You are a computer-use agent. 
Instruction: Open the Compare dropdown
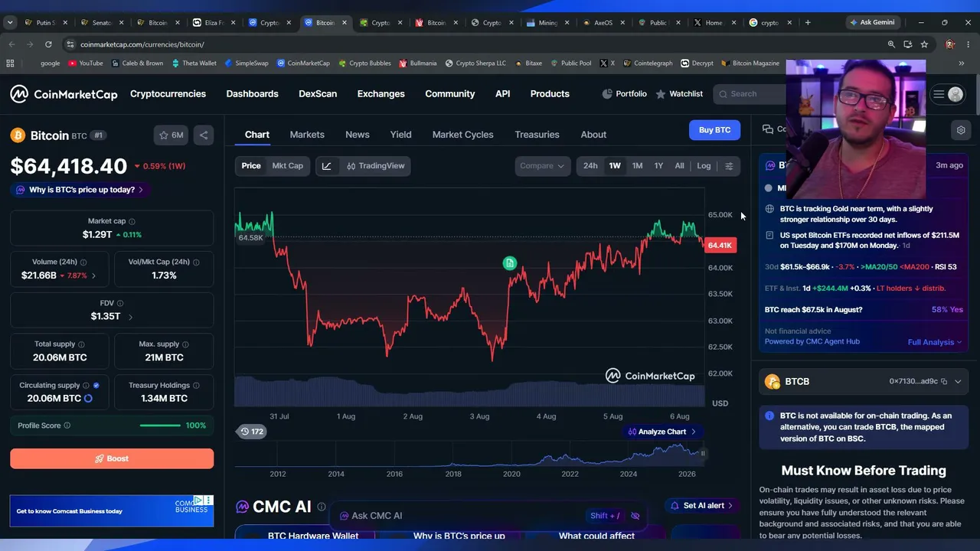(x=543, y=166)
